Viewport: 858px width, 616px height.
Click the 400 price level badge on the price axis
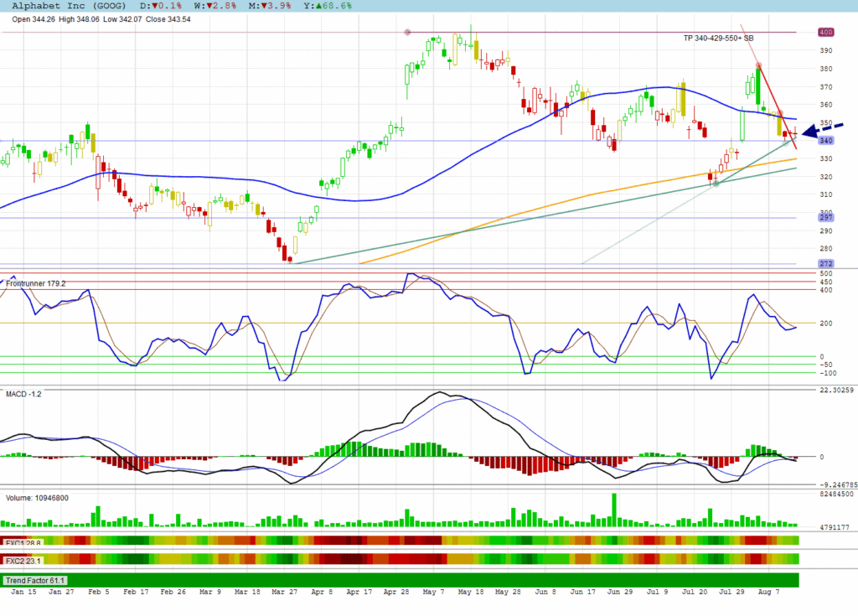[x=825, y=33]
